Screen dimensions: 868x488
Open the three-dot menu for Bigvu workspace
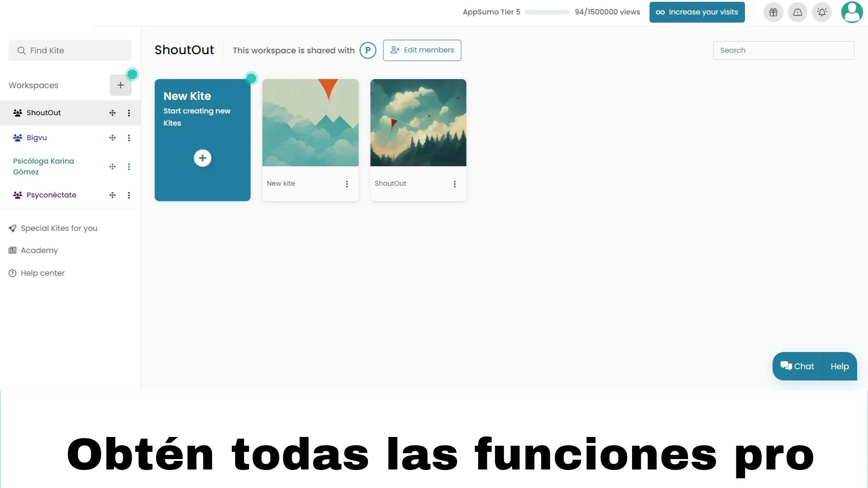tap(129, 138)
